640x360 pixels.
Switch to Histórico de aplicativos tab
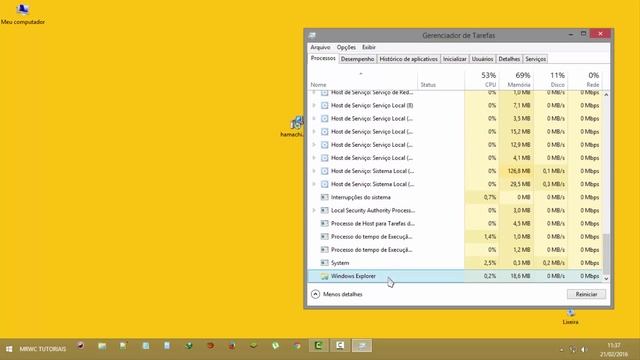pyautogui.click(x=409, y=59)
